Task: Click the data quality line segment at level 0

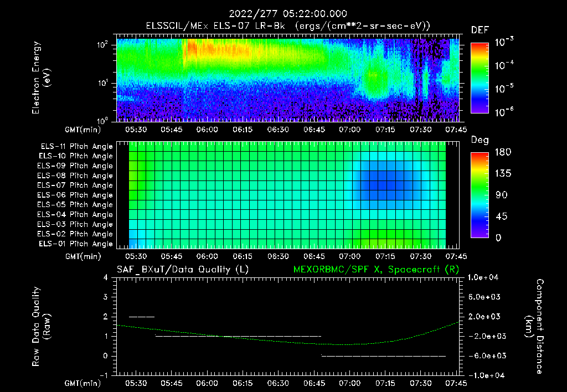Action: tap(384, 356)
